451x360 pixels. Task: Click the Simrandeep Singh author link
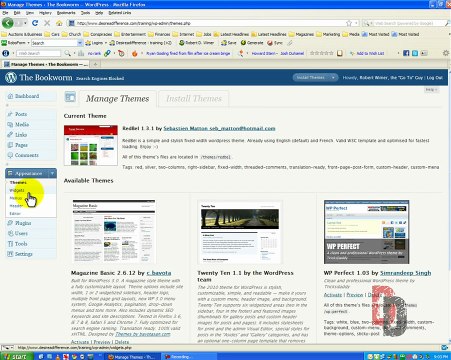[405, 273]
